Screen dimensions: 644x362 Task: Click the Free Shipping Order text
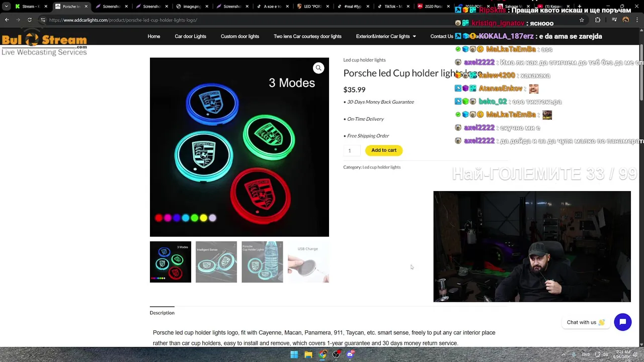368,136
